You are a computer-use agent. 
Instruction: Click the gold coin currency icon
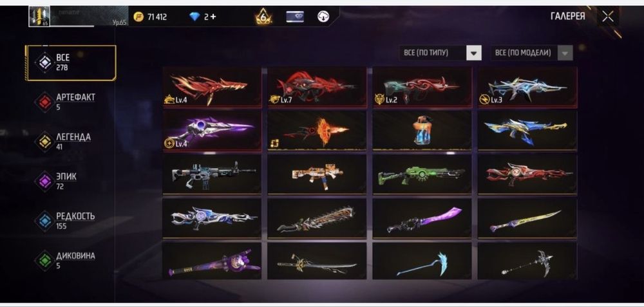[x=139, y=17]
